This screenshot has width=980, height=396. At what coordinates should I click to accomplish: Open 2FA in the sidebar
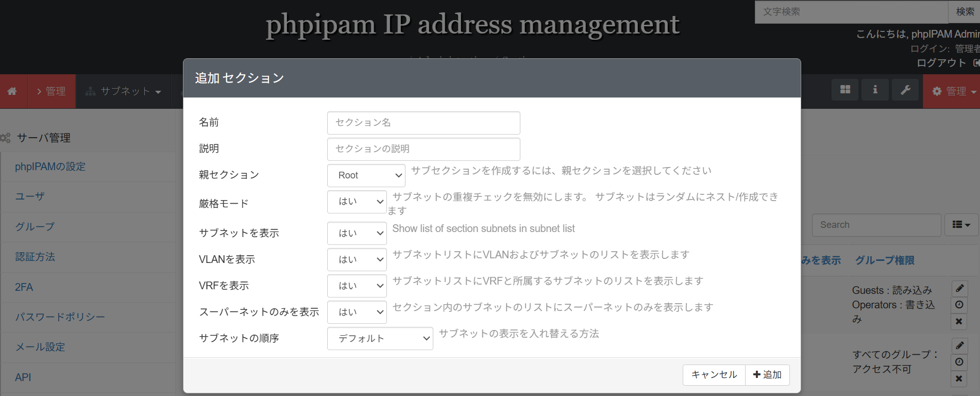point(24,287)
